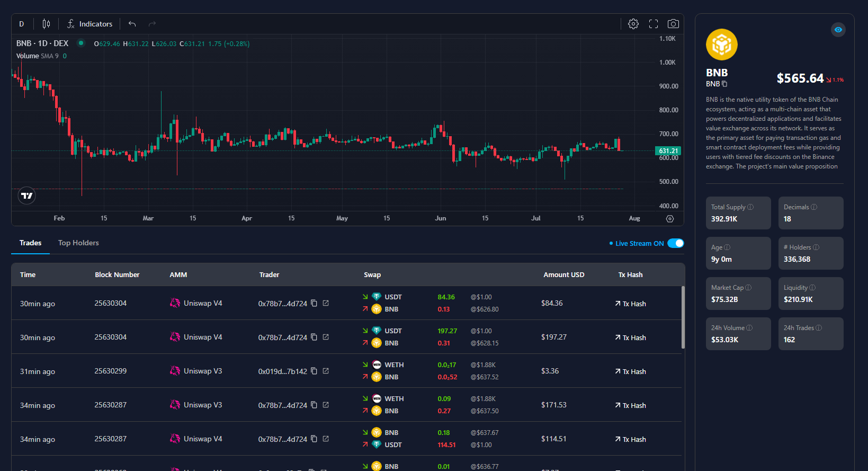This screenshot has height=471, width=868.
Task: Click the Total Supply value 392.91K
Action: (x=724, y=219)
